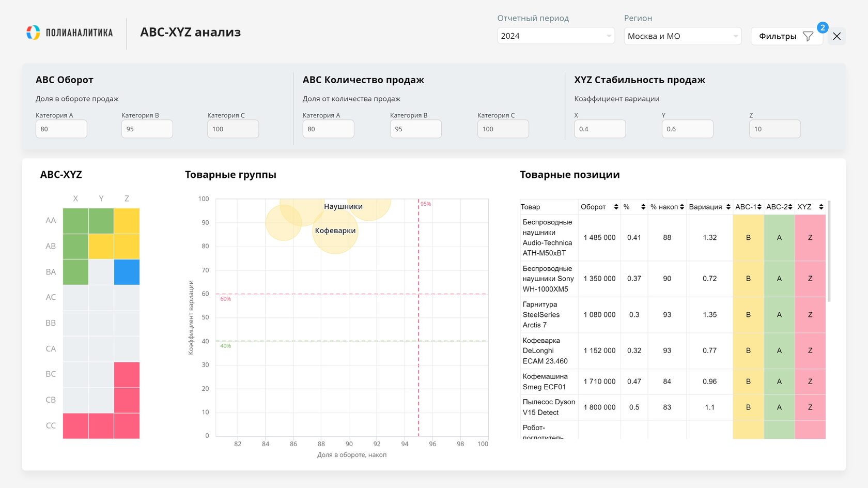The image size is (868, 488).
Task: Edit the X variation coefficient field 0.4
Action: (599, 129)
